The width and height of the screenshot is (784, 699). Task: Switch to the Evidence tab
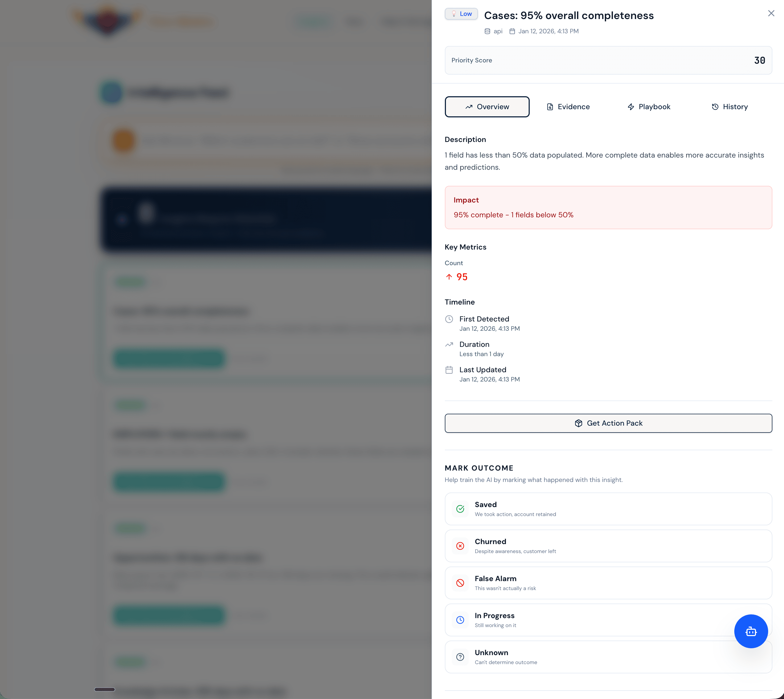coord(568,107)
